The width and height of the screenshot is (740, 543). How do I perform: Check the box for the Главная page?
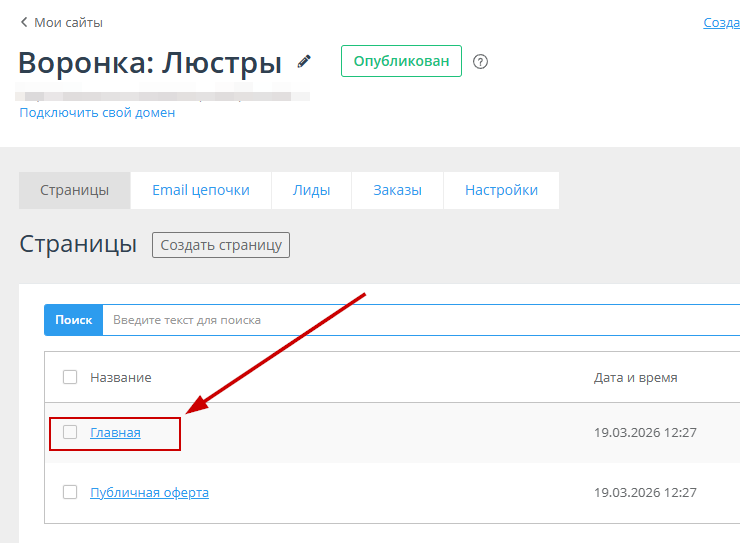(x=70, y=432)
